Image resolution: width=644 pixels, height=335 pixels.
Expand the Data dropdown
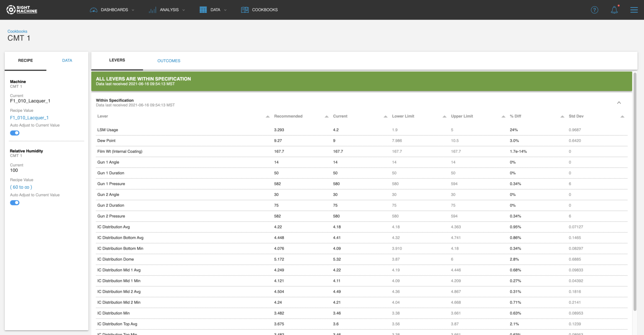225,10
